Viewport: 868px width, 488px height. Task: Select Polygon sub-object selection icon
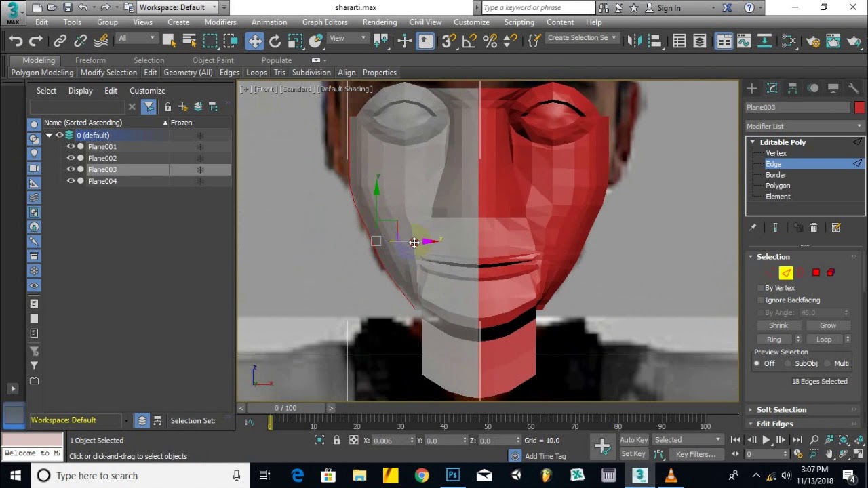[x=816, y=272]
